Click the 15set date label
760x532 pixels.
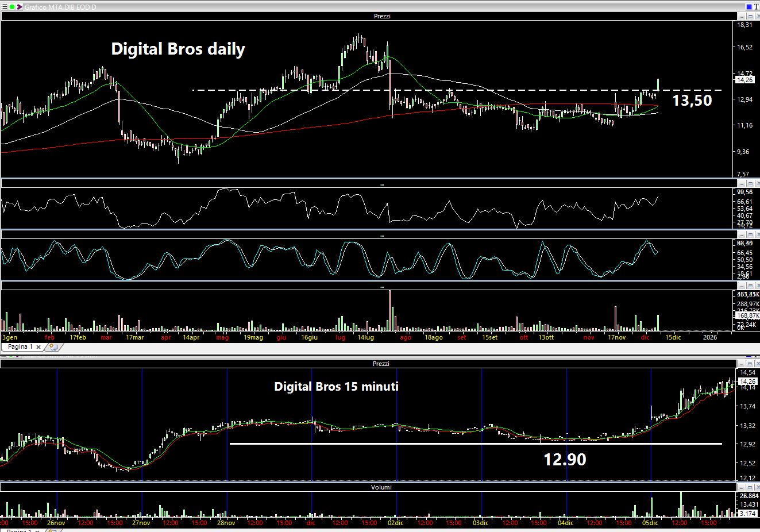click(x=489, y=337)
